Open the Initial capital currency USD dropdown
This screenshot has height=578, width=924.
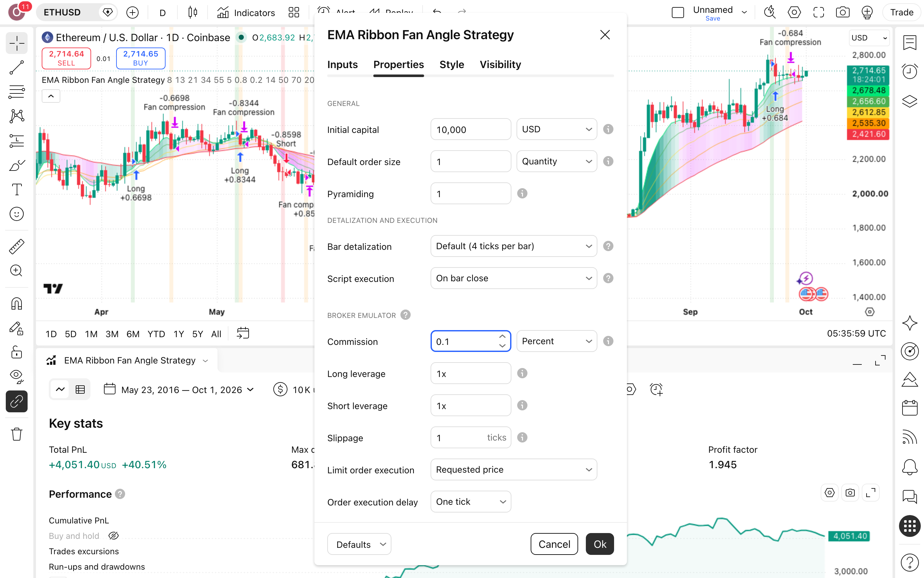[x=556, y=129]
